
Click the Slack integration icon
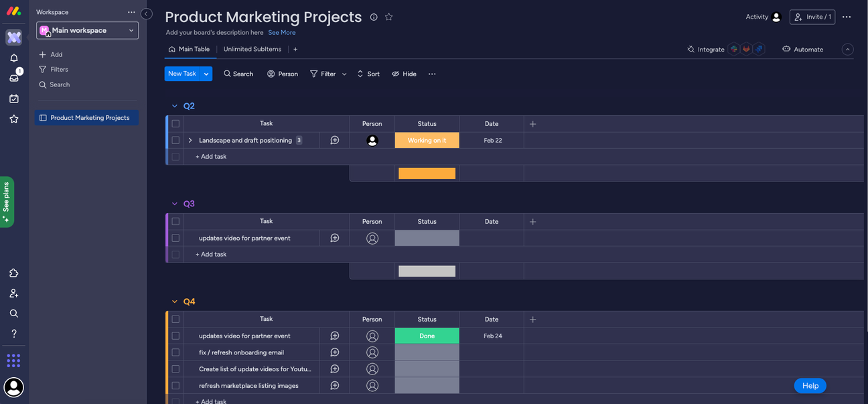pyautogui.click(x=733, y=49)
